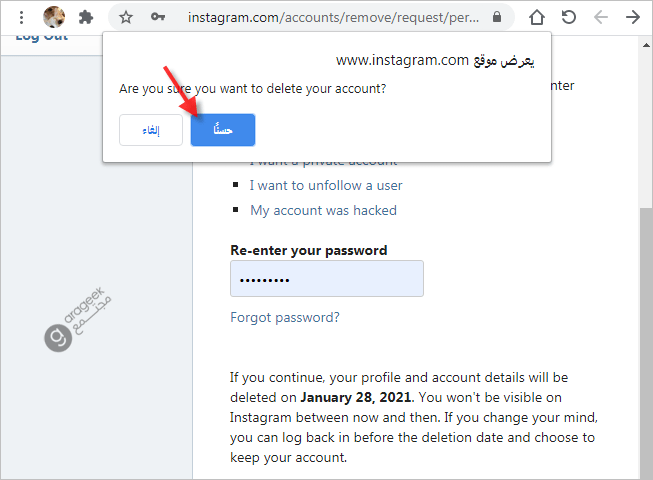
Task: Click the profile avatar icon
Action: click(x=54, y=17)
